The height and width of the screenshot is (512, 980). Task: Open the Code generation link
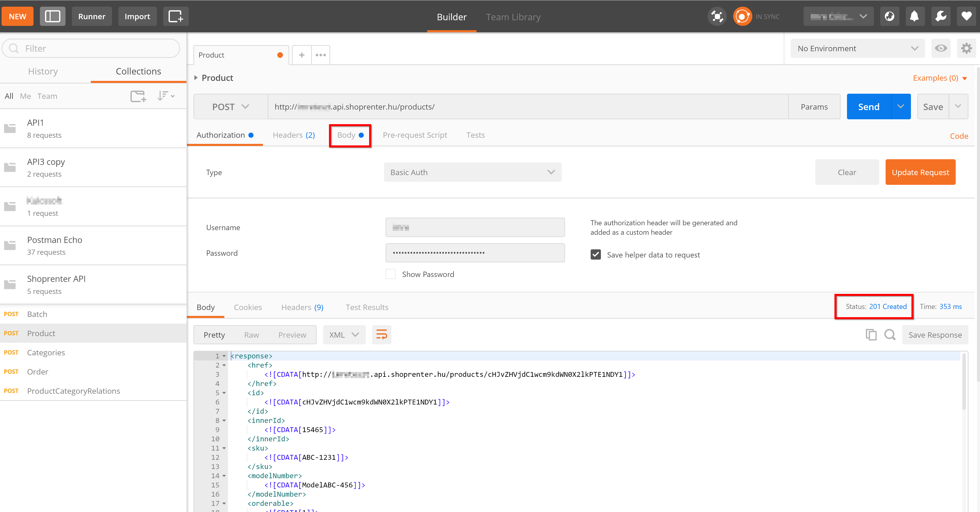959,135
